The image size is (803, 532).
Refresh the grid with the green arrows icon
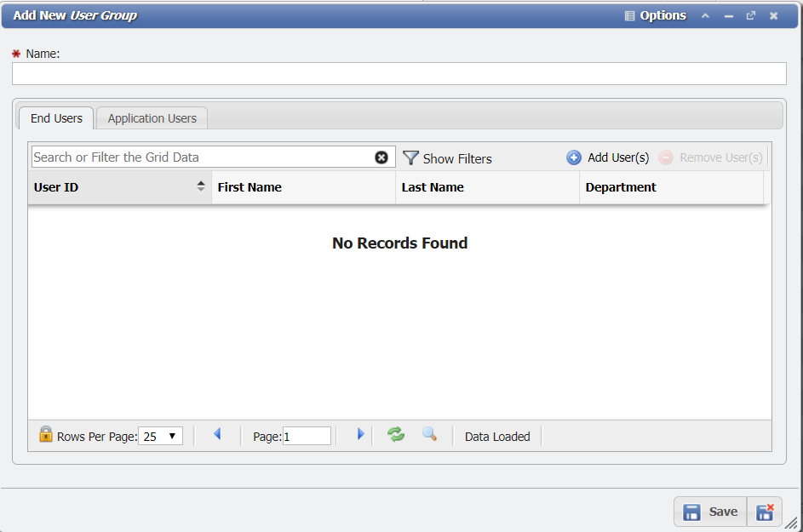[x=395, y=434]
